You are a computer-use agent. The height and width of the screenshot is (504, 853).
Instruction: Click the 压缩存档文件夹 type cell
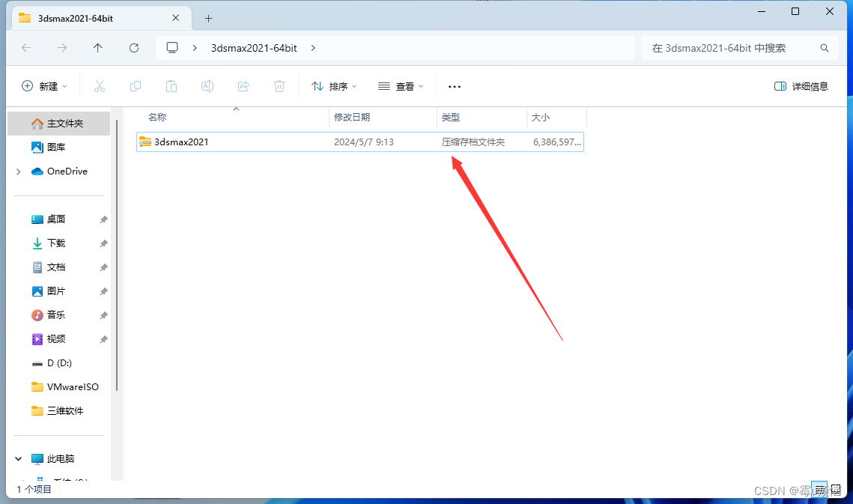point(473,142)
